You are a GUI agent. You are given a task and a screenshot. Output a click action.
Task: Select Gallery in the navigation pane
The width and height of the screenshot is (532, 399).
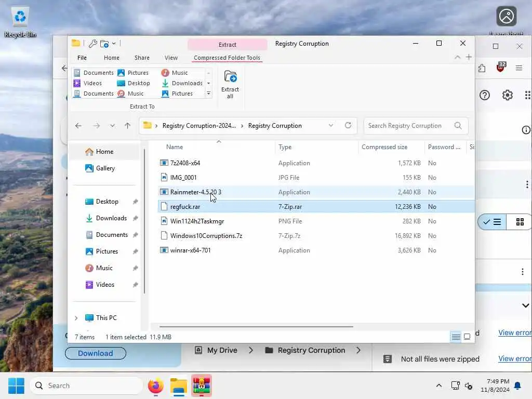click(x=105, y=168)
